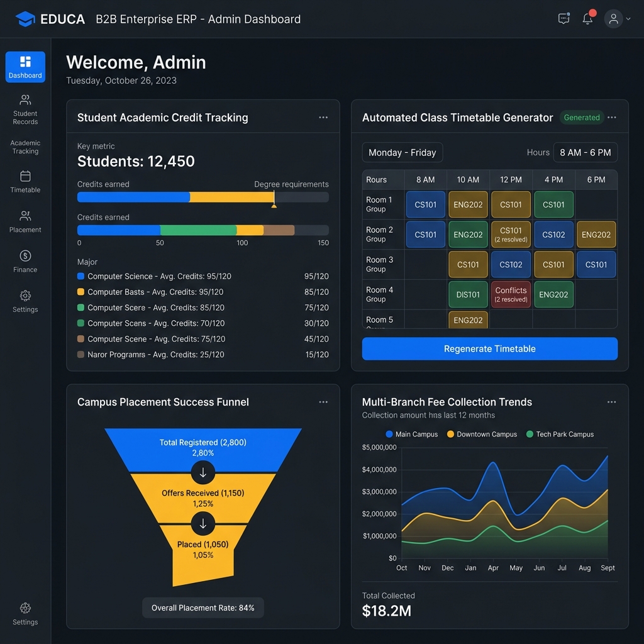Select Room 2 CS101 (2 resolved) block
Viewport: 644px width, 644px height.
click(x=511, y=235)
